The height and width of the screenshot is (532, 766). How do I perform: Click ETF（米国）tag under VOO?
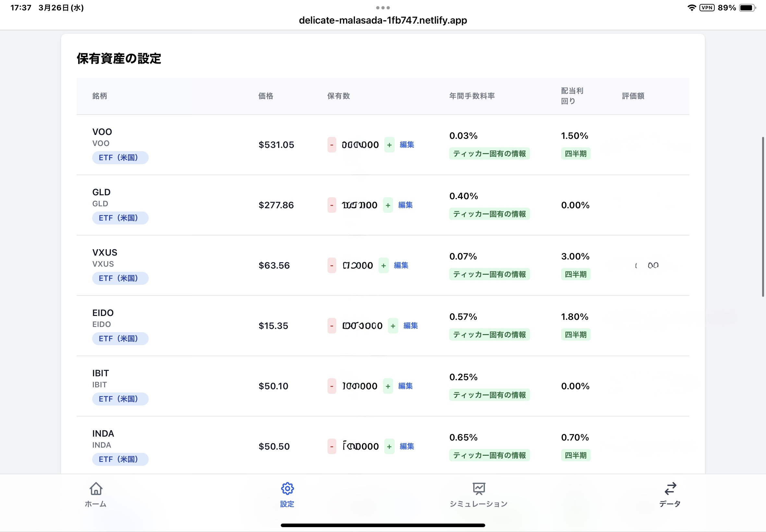[120, 158]
